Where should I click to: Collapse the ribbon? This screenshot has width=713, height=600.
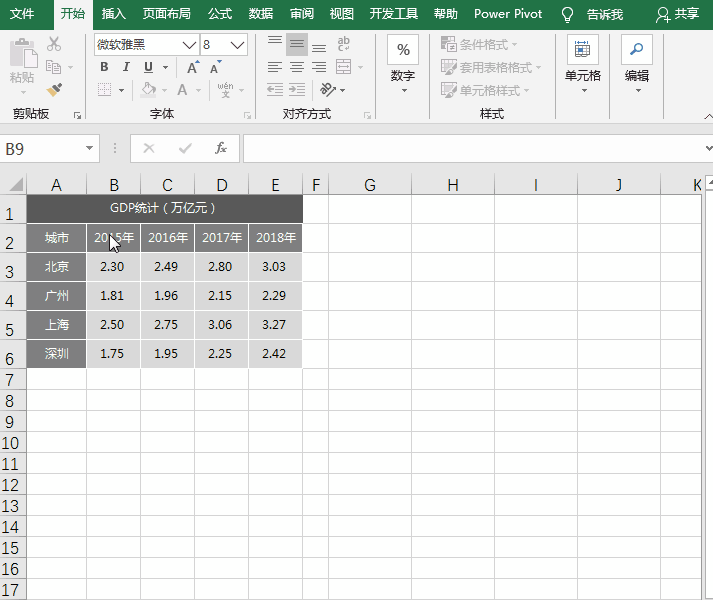(708, 116)
